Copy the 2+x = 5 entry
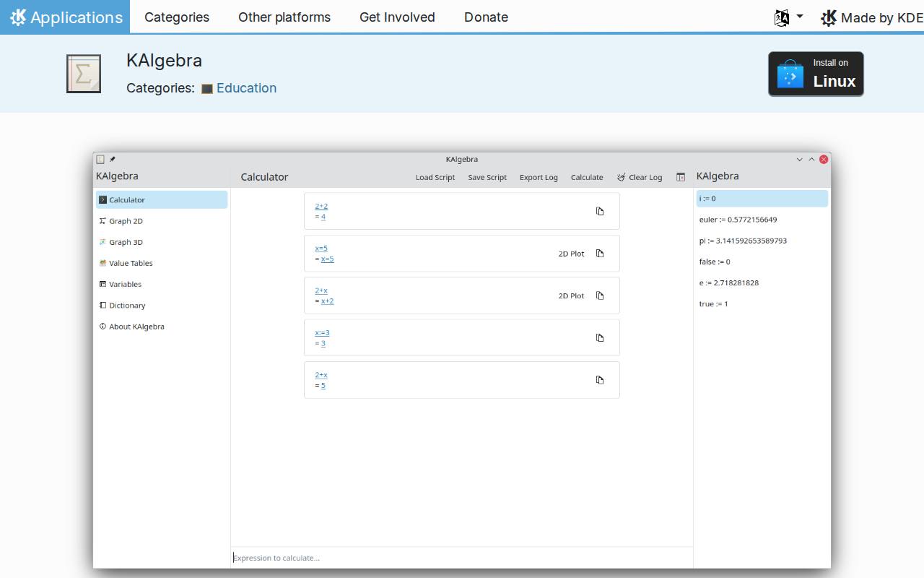The image size is (924, 578). point(600,380)
